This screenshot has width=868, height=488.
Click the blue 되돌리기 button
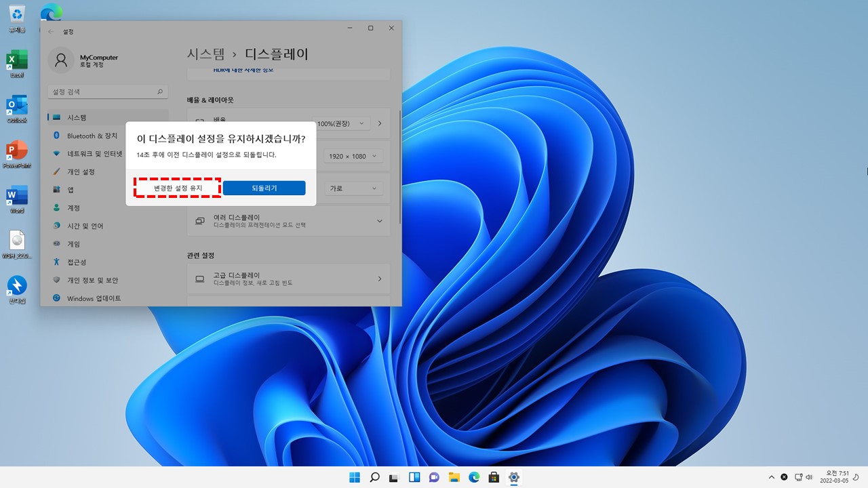[264, 188]
